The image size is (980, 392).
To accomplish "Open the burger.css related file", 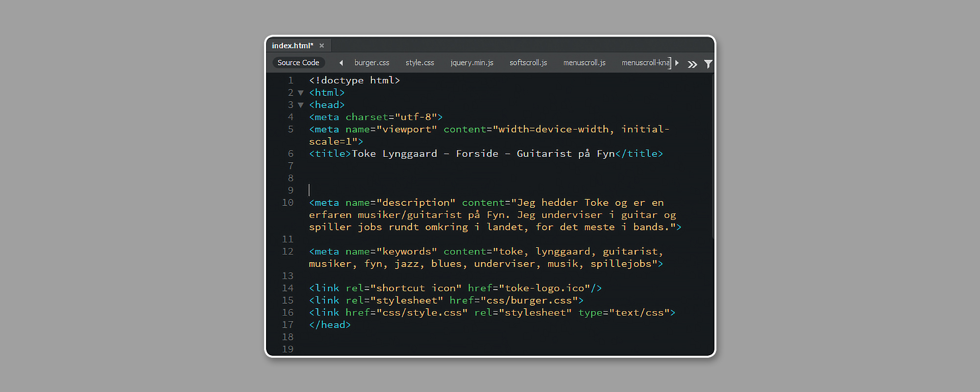I will [x=371, y=63].
